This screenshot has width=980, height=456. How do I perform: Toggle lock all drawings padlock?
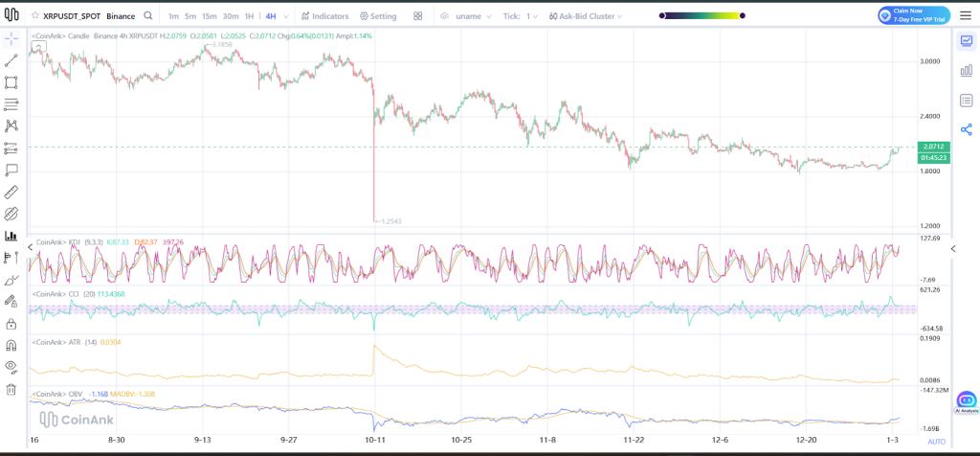coord(11,324)
